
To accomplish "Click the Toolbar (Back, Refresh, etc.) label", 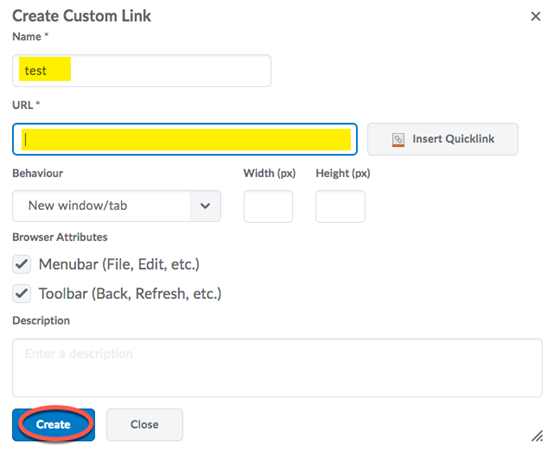I will 130,293.
